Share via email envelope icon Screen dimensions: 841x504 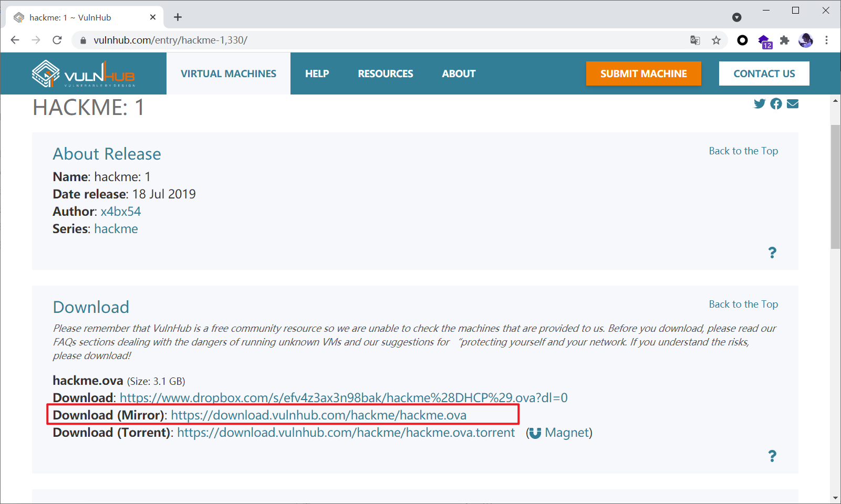coord(793,103)
